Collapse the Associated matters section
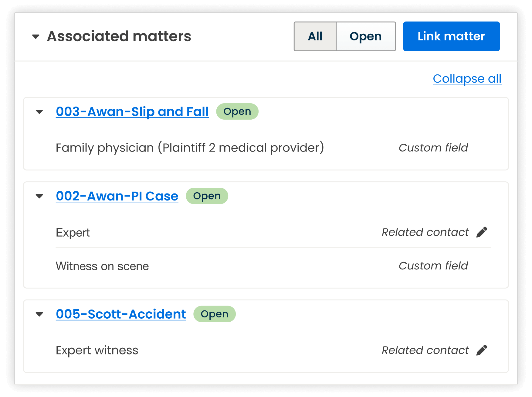 [x=36, y=36]
